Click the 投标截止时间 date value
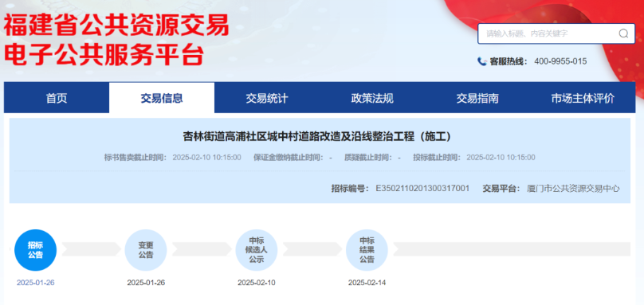The height and width of the screenshot is (305, 644). pyautogui.click(x=501, y=158)
